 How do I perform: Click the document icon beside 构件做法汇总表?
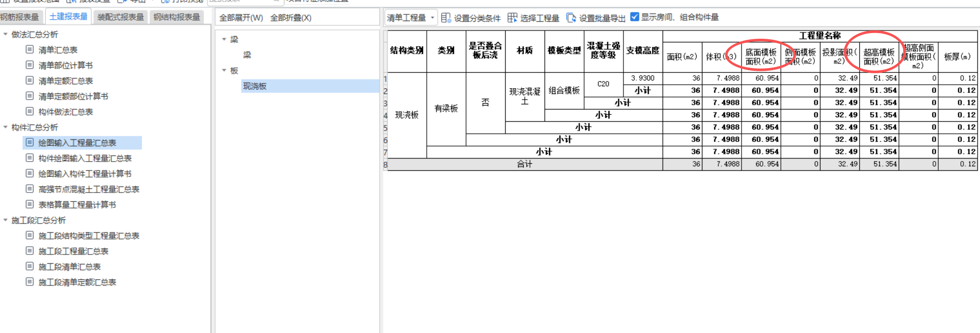click(x=30, y=112)
